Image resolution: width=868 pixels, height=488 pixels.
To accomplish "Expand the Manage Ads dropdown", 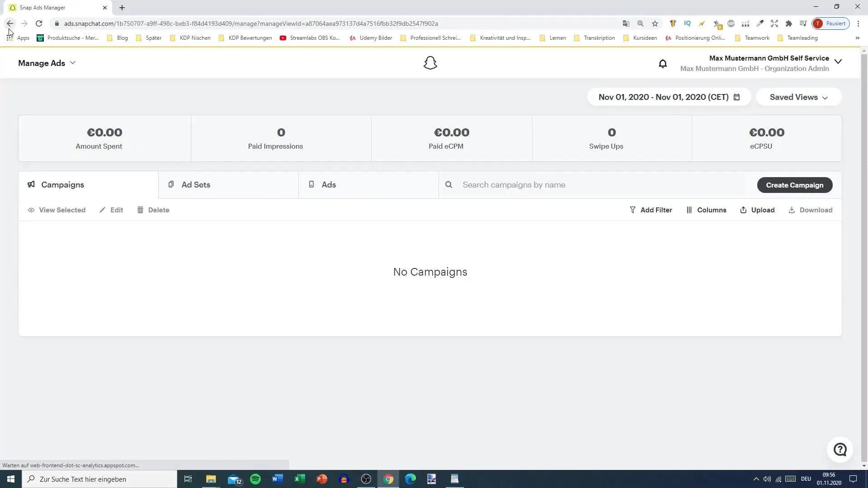I will (x=47, y=63).
